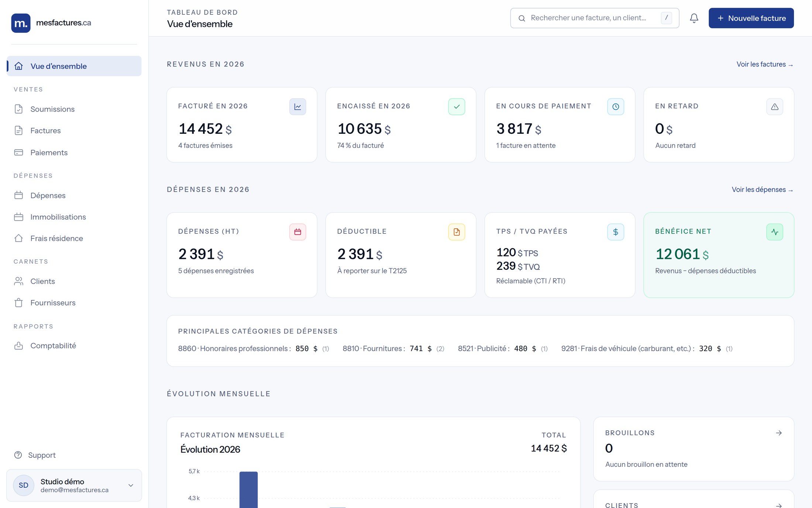The height and width of the screenshot is (508, 812).
Task: Click '74 % du facturé' text
Action: pyautogui.click(x=361, y=146)
